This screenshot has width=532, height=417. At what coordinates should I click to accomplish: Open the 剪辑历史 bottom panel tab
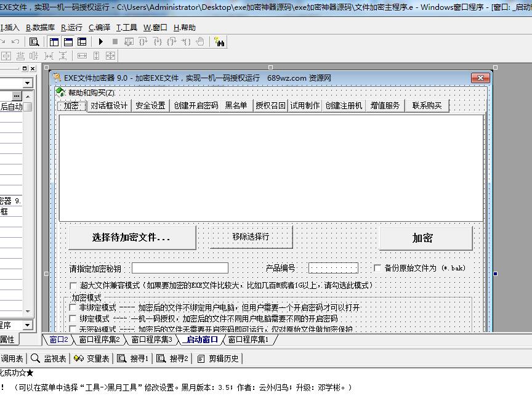[x=218, y=358]
